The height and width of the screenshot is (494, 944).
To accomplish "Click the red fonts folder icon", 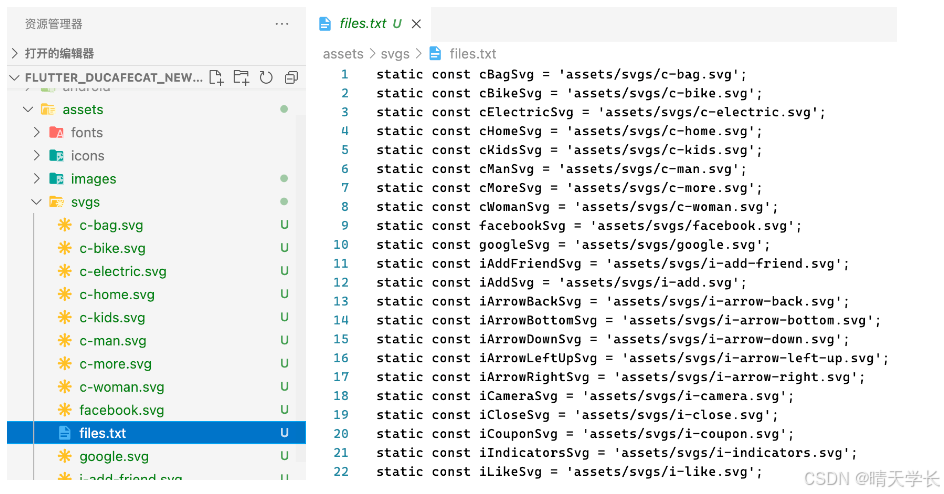I will [57, 132].
